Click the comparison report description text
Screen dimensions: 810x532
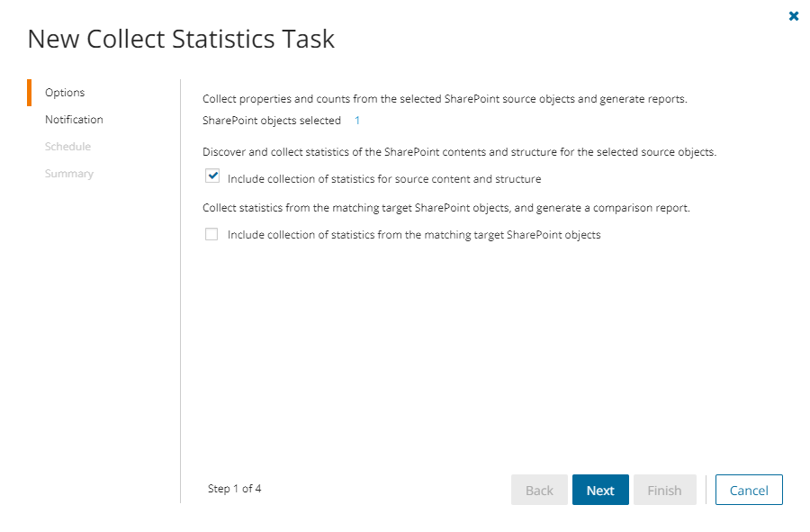coord(445,208)
